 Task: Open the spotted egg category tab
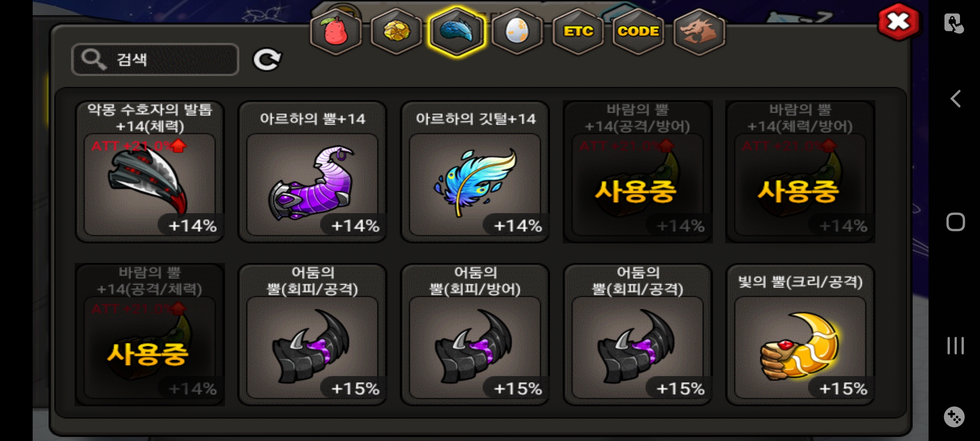coord(517,32)
